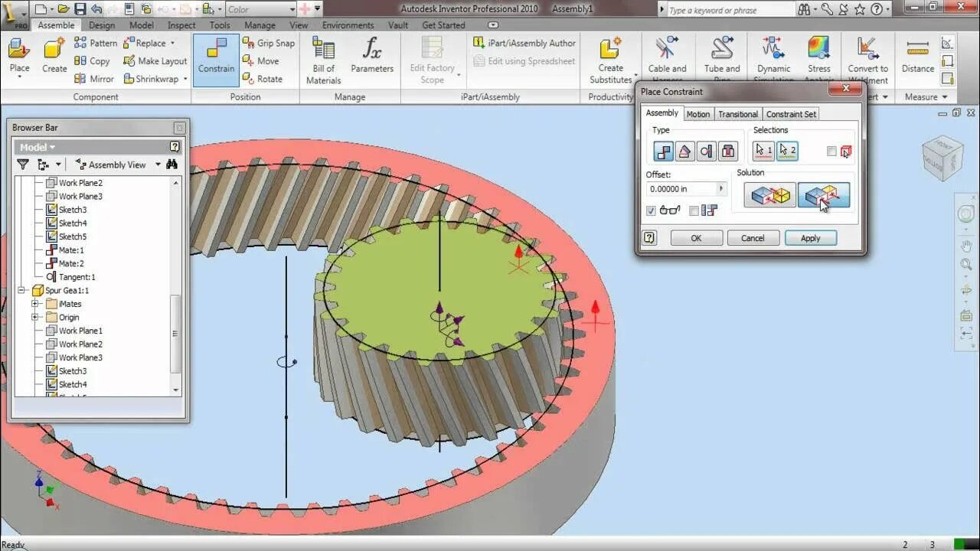This screenshot has height=551, width=980.
Task: Click Apply in Place Constraint
Action: pyautogui.click(x=810, y=238)
